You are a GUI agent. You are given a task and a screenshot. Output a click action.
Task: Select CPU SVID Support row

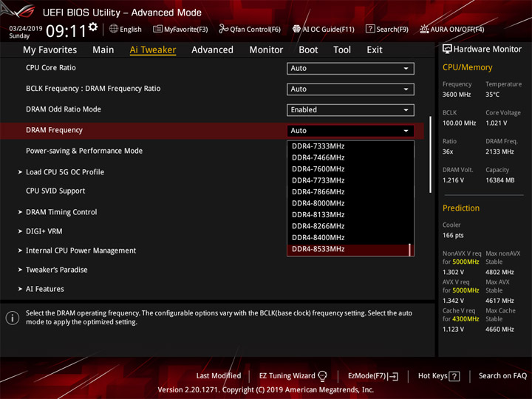pyautogui.click(x=55, y=191)
